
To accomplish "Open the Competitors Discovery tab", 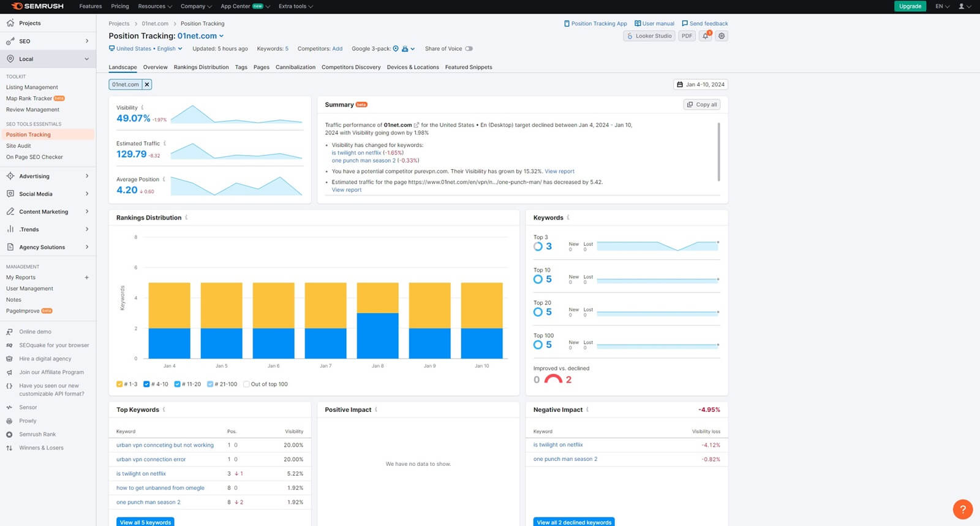I will 351,67.
